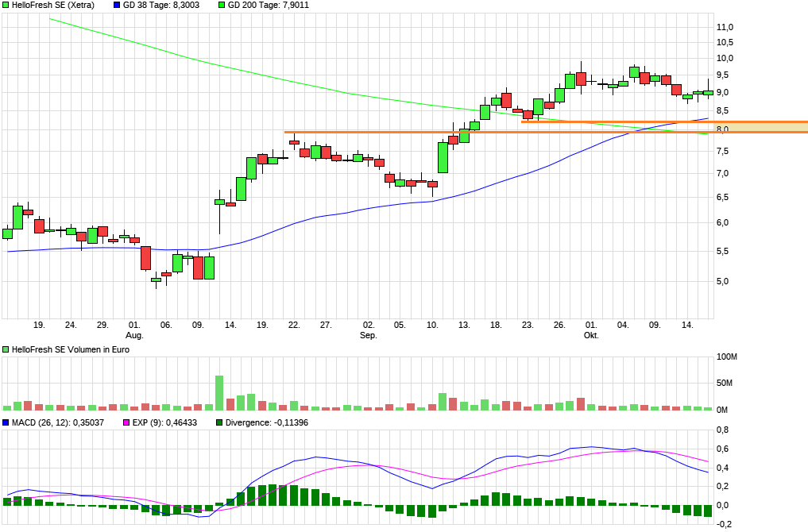
Task: Click the 02. date axis label
Action: coord(369,326)
